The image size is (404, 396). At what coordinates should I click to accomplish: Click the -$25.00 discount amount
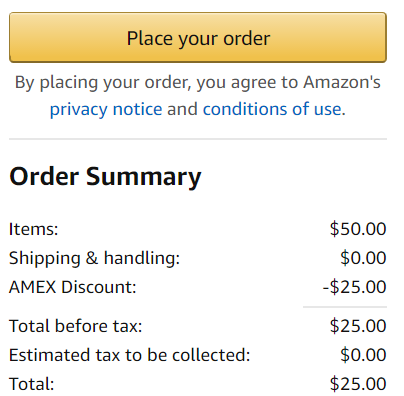[355, 287]
